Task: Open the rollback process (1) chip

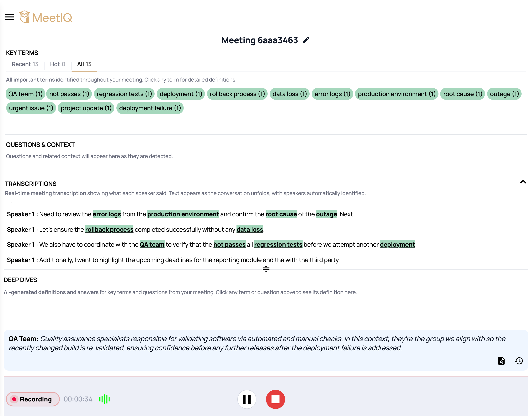Action: tap(237, 94)
